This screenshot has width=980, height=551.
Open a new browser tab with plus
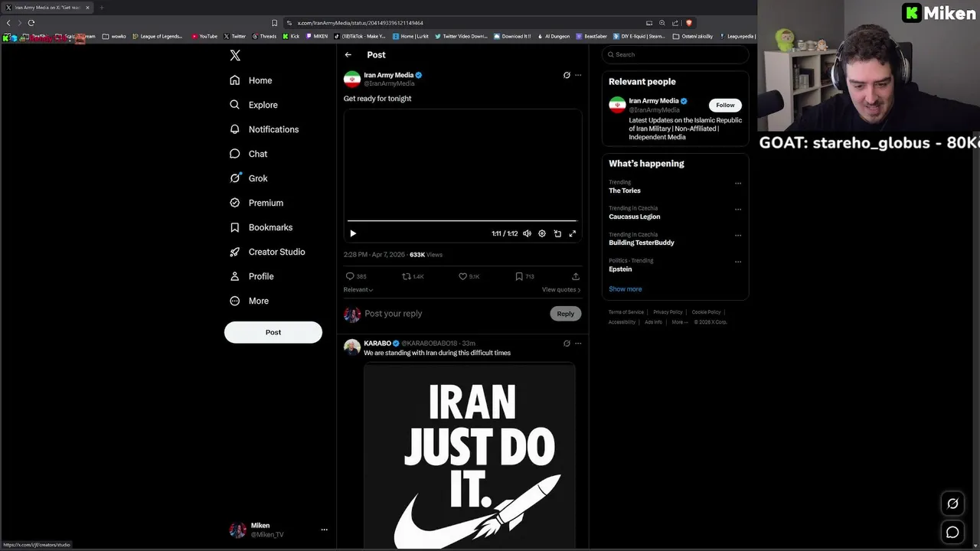pyautogui.click(x=101, y=8)
